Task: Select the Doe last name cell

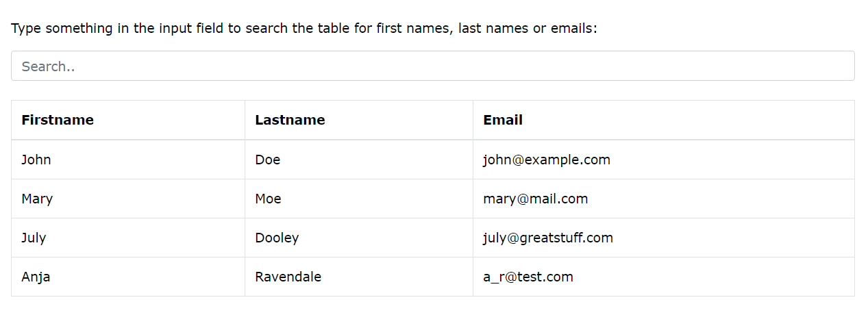Action: 267,160
